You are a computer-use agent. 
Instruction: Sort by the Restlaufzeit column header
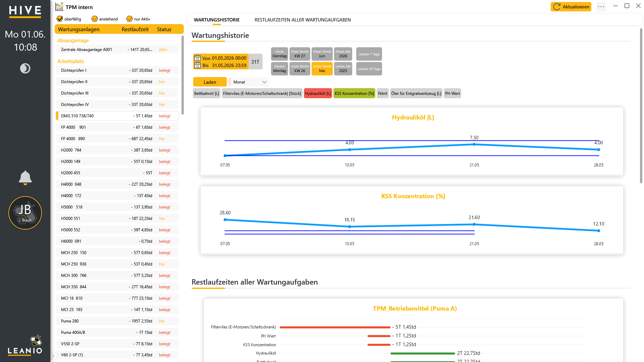coord(135,29)
